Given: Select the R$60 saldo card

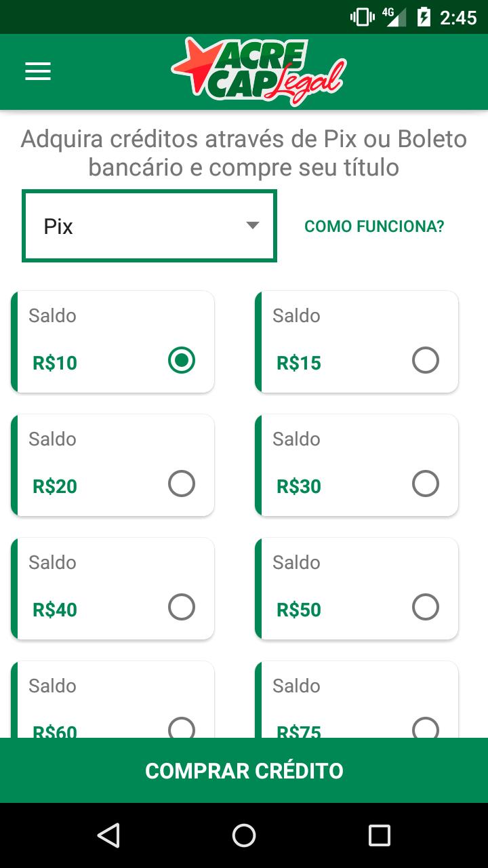Looking at the screenshot, I should (x=113, y=699).
